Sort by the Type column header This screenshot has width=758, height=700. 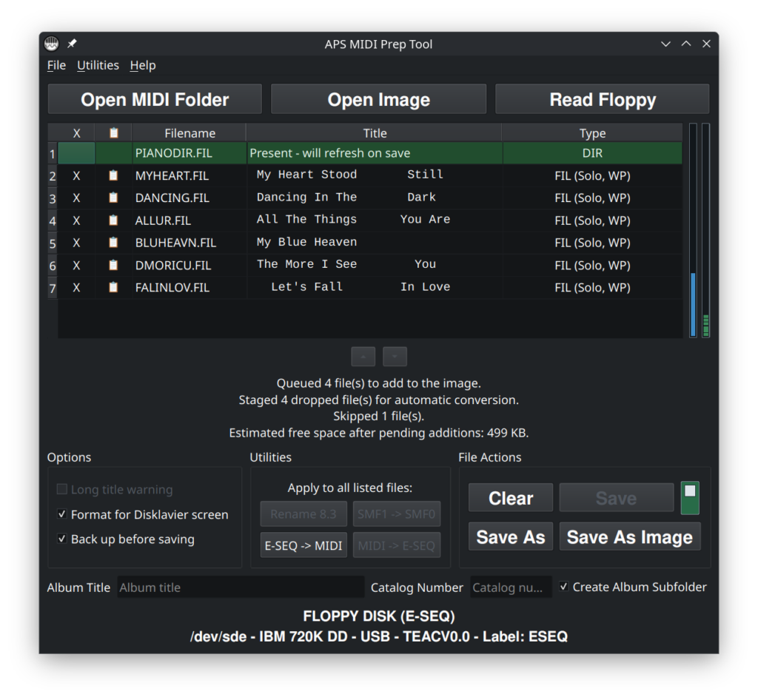[592, 133]
